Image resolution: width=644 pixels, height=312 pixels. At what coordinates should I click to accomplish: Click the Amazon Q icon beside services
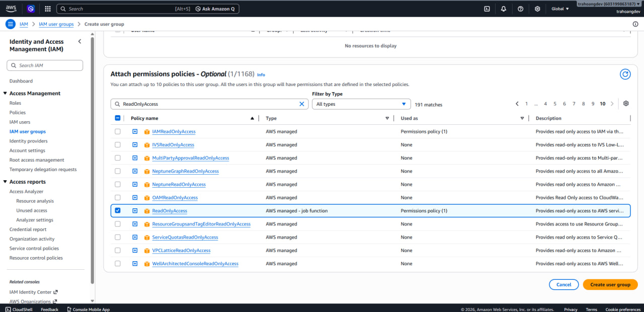tap(31, 9)
